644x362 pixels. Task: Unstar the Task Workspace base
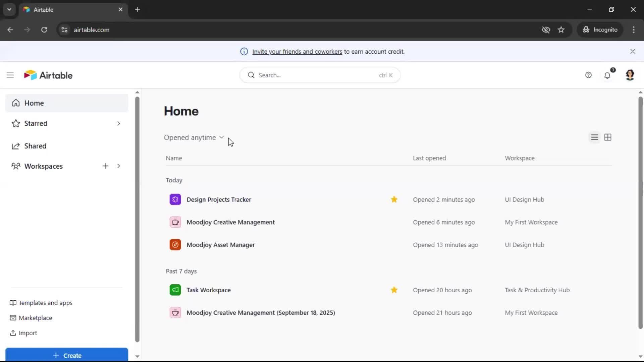pos(394,290)
